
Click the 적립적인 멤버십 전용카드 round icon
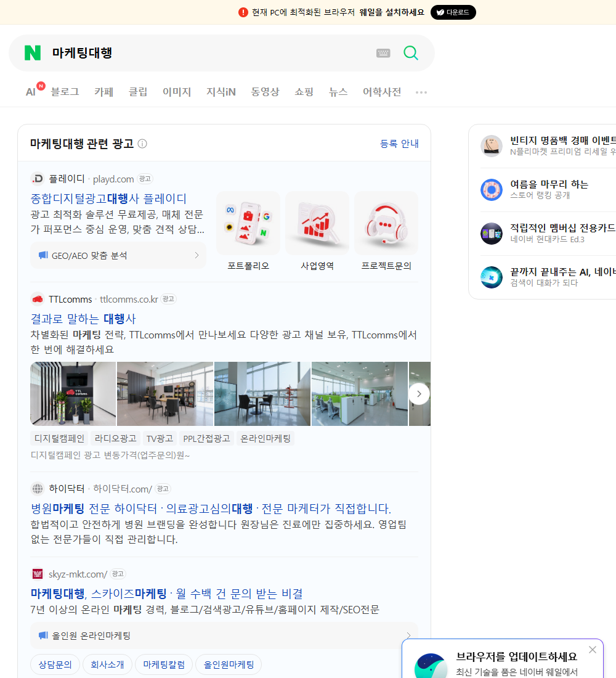coord(492,234)
